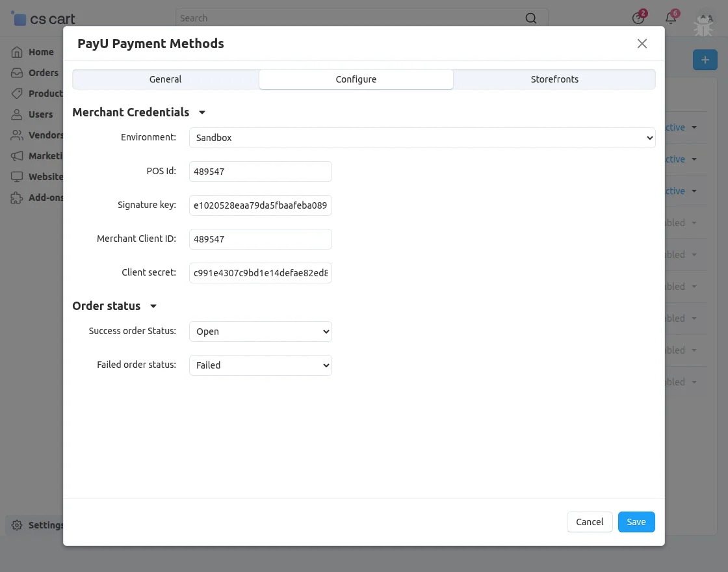Click the Success order Status label

(x=133, y=331)
